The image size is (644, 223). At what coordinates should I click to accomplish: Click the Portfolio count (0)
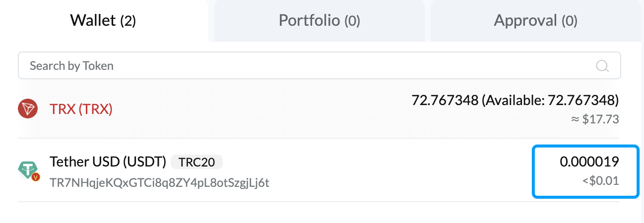pyautogui.click(x=352, y=21)
